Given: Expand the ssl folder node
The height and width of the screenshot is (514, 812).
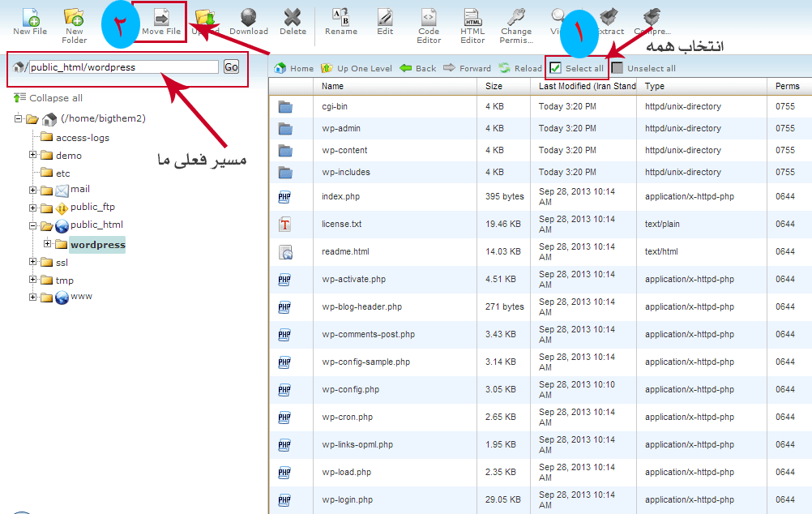Looking at the screenshot, I should pyautogui.click(x=32, y=262).
